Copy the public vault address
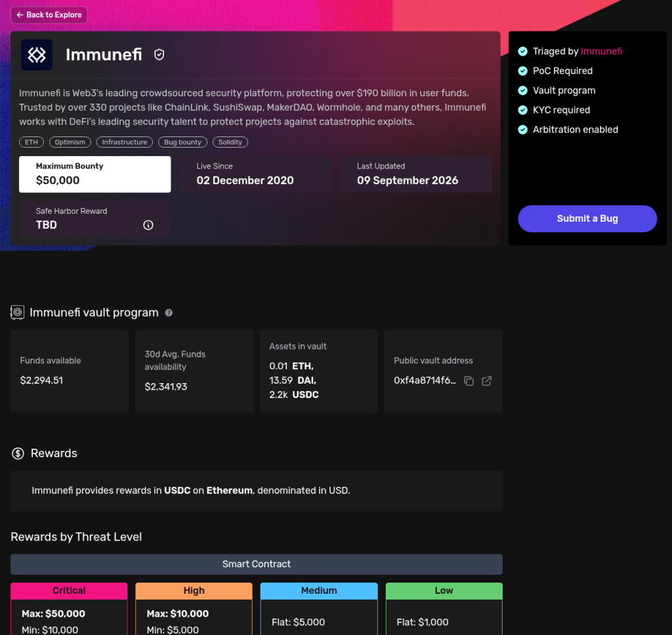Viewport: 672px width, 635px height. pos(469,381)
